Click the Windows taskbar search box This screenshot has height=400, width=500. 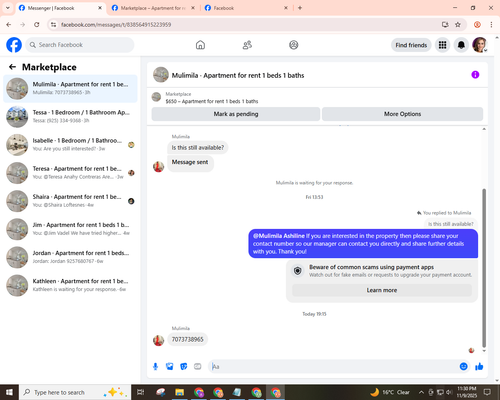(x=75, y=392)
